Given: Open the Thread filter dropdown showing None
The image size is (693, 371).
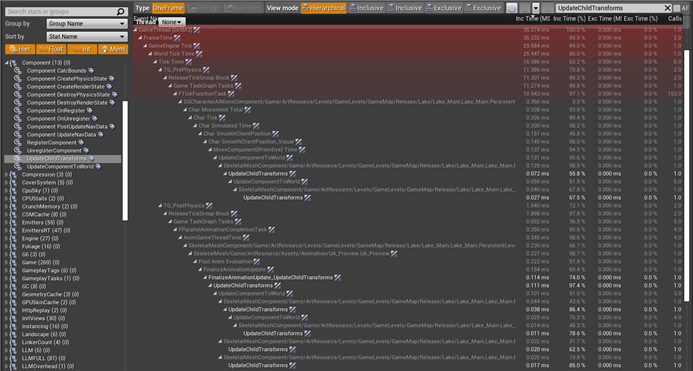Looking at the screenshot, I should (x=172, y=22).
